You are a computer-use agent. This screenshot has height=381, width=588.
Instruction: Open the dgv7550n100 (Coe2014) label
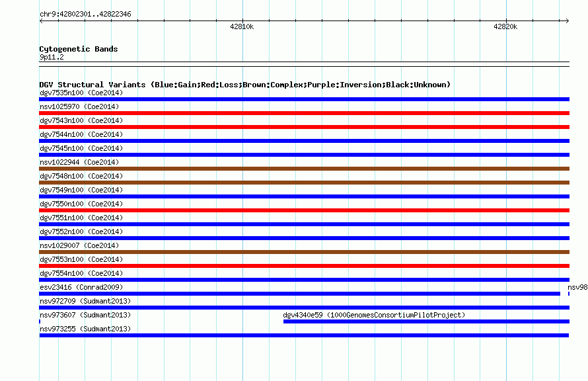pos(81,204)
